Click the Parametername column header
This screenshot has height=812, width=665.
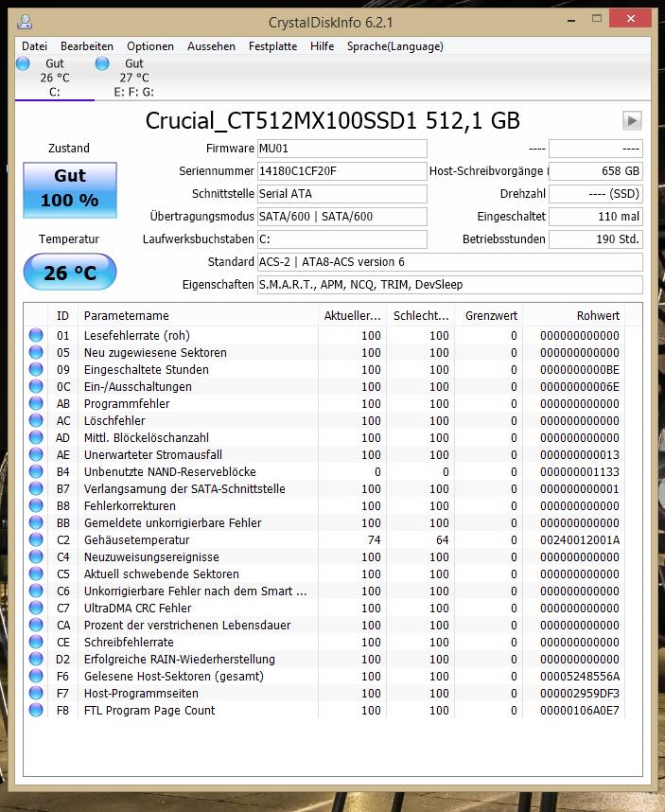pos(197,316)
